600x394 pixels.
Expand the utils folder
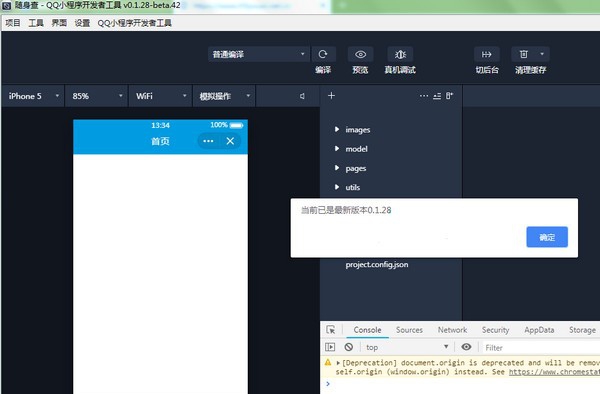[337, 187]
